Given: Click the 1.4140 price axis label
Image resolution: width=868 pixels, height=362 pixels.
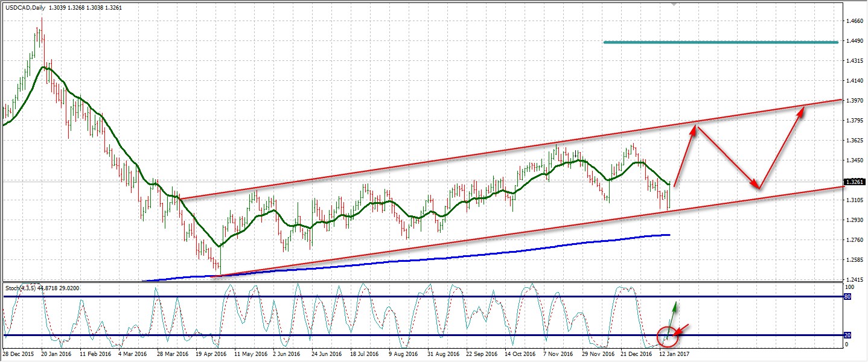Looking at the screenshot, I should (x=855, y=81).
